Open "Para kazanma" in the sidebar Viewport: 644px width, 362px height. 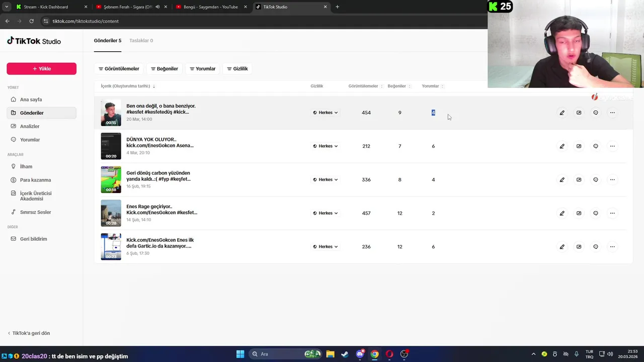tap(41, 180)
